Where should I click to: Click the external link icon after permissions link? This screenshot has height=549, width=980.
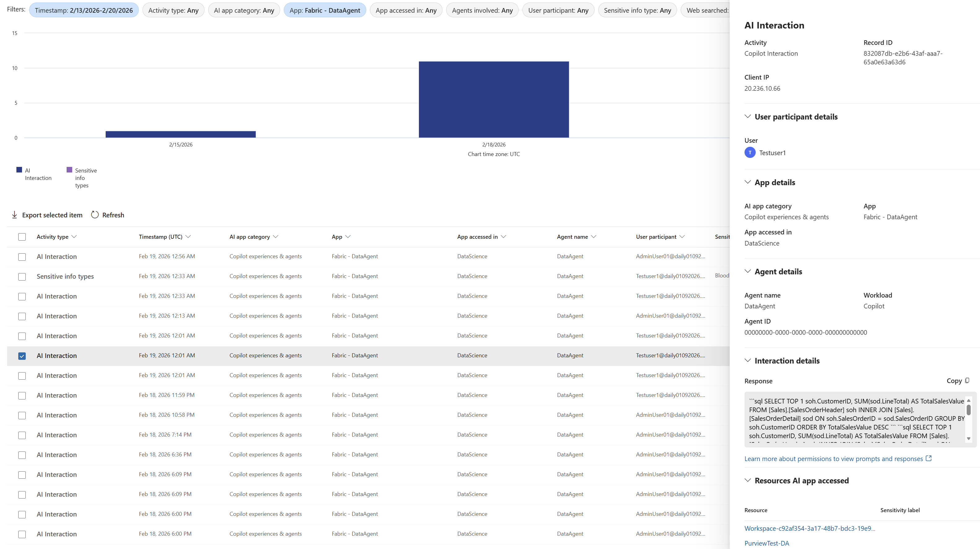click(x=929, y=459)
